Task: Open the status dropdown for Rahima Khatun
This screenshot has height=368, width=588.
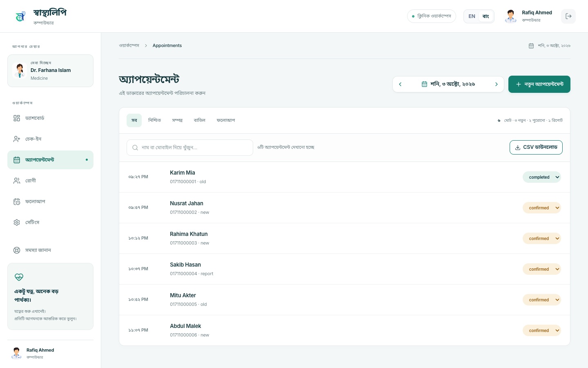Action: click(542, 238)
